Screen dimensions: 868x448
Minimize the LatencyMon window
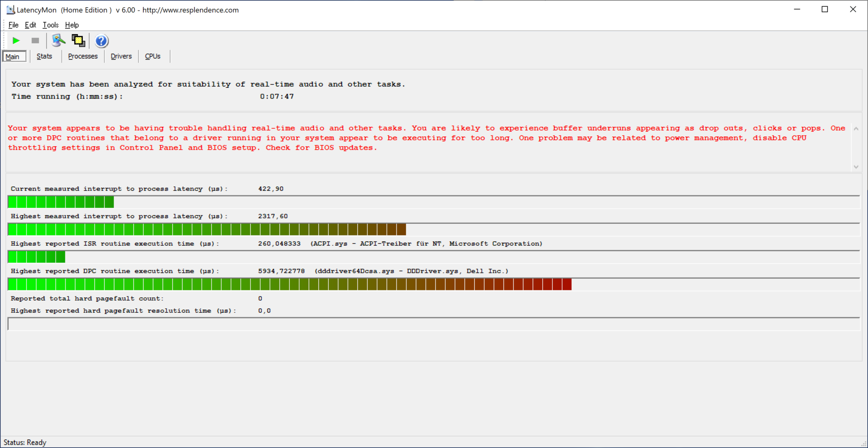(797, 10)
